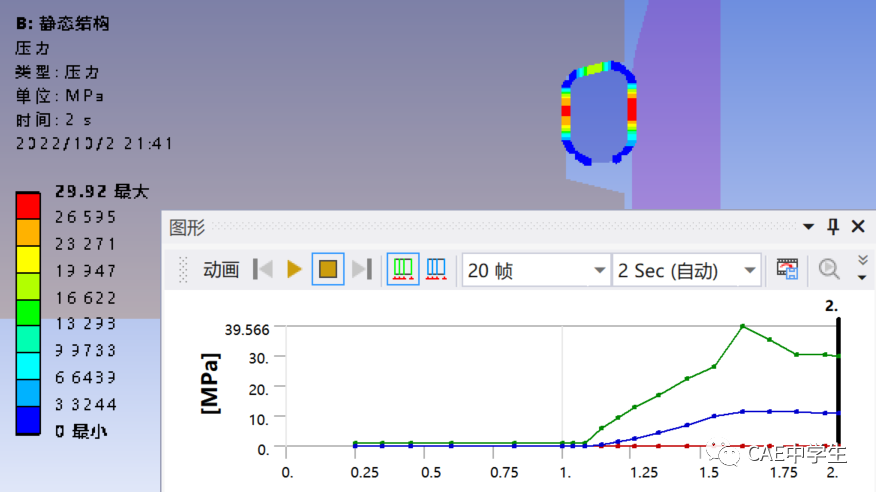
Task: Pin the 图形 panel with pushpin
Action: coord(833,227)
